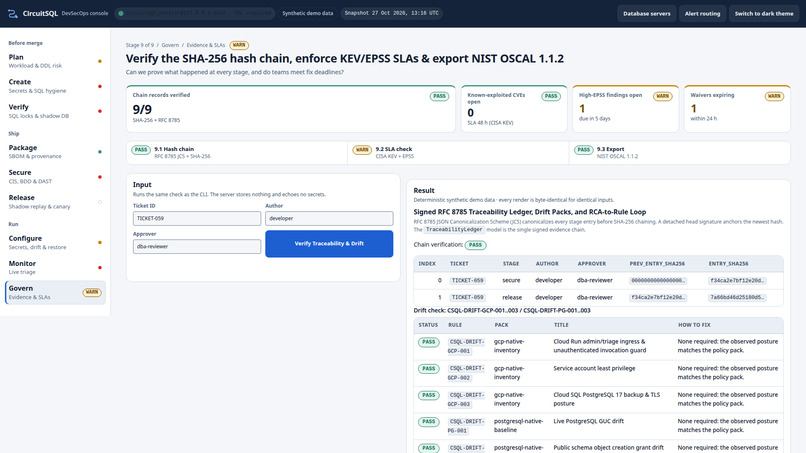806x453 pixels.
Task: Open the Create stage in sidebar
Action: click(x=55, y=86)
